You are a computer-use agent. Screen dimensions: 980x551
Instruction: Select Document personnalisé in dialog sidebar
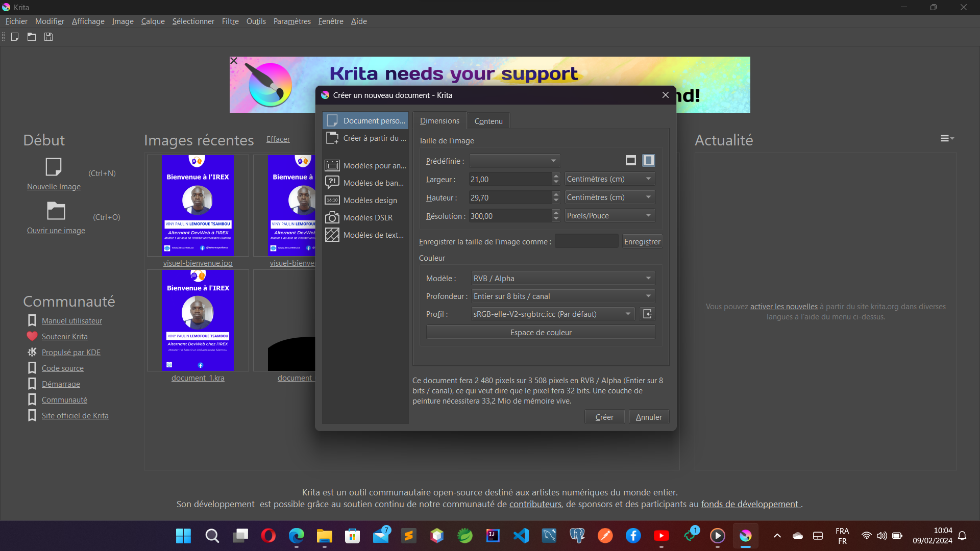point(365,120)
